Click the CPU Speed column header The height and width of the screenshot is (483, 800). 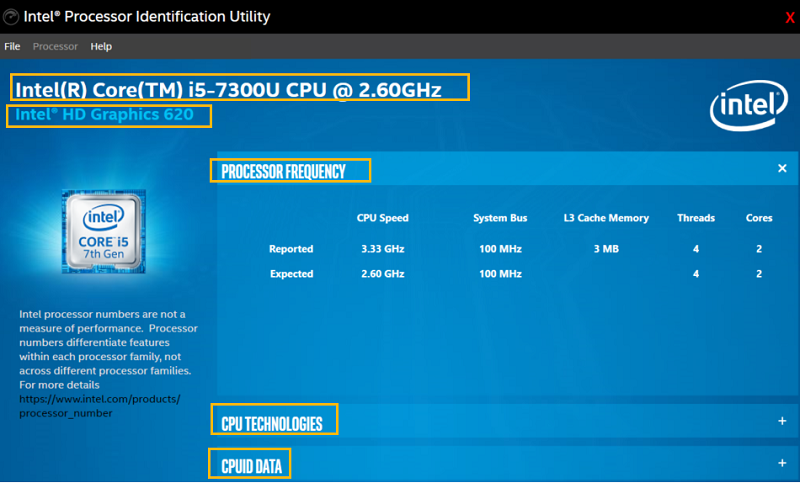click(x=383, y=218)
